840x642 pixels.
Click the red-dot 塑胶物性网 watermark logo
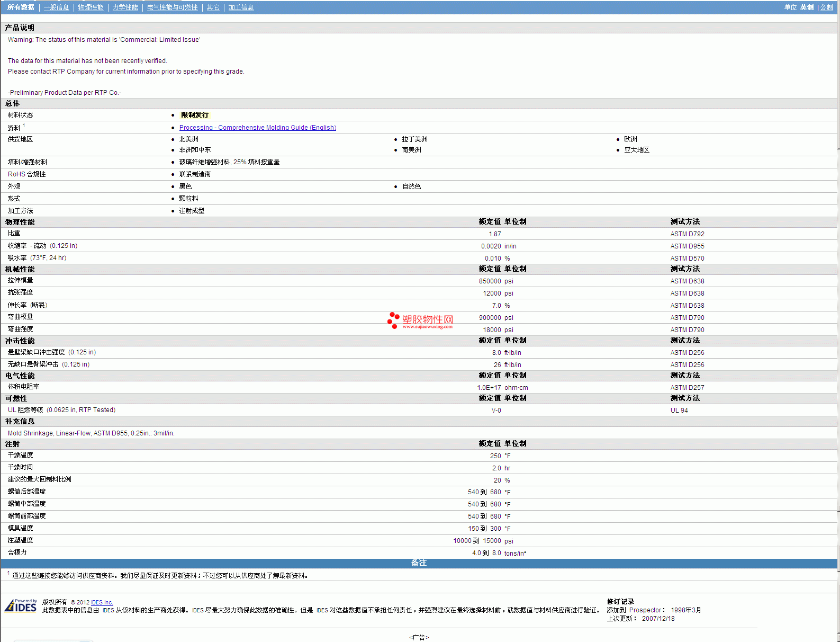click(x=420, y=320)
